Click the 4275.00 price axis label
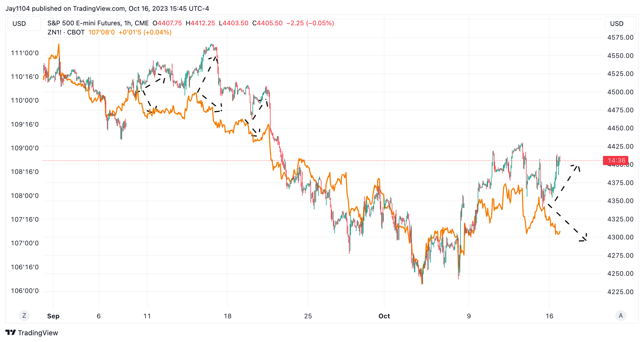The height and width of the screenshot is (342, 644). (x=620, y=256)
